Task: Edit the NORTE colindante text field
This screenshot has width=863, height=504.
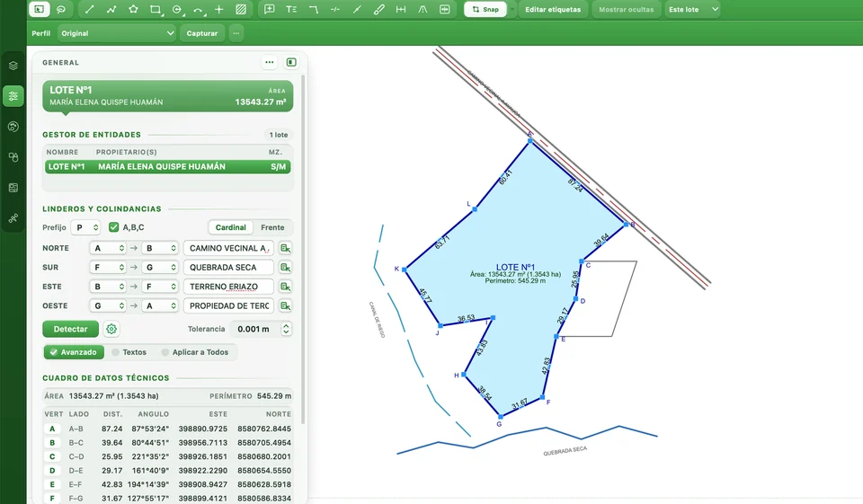Action: [228, 248]
